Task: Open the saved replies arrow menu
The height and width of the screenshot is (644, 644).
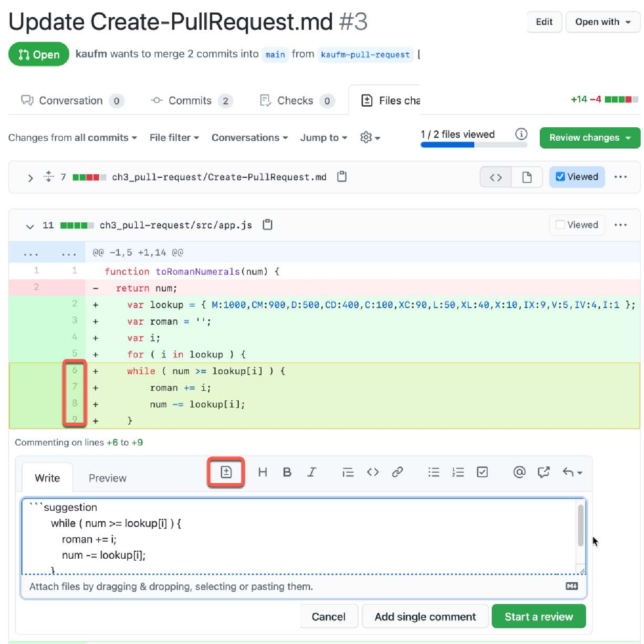Action: point(572,472)
